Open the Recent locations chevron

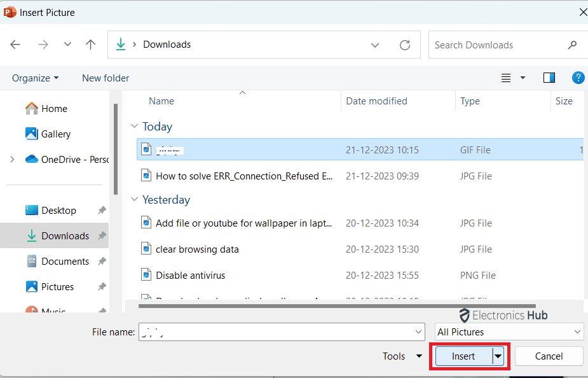click(67, 45)
